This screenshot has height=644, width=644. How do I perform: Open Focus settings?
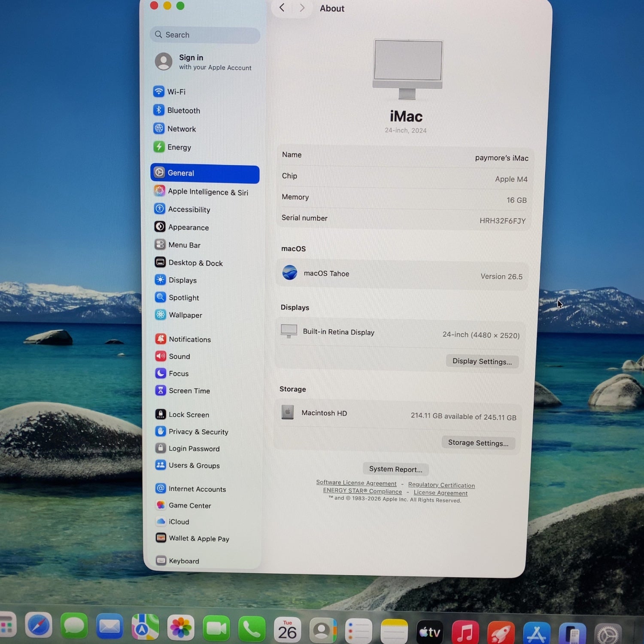[172, 374]
